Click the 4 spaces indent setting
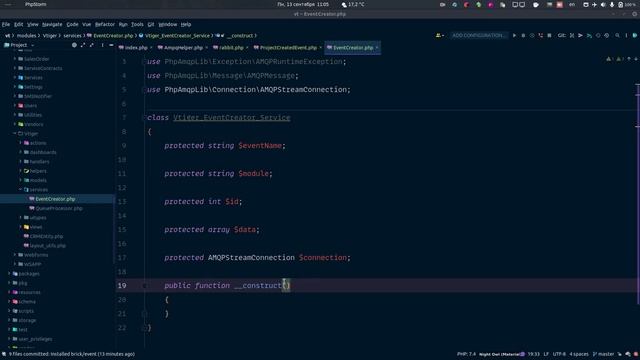The image size is (640, 360). coord(579,354)
